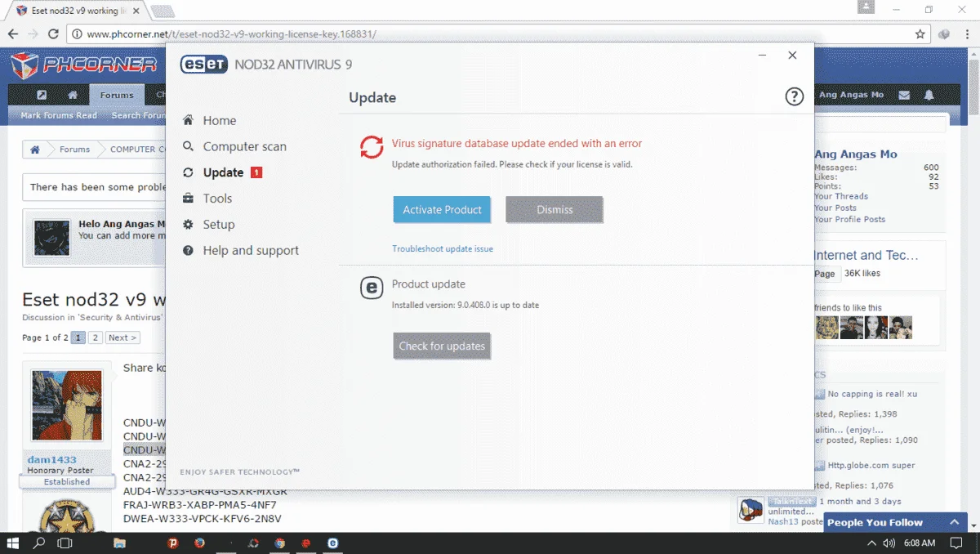Click the question-mark icon beside Help and support
Image resolution: width=980 pixels, height=554 pixels.
click(188, 251)
